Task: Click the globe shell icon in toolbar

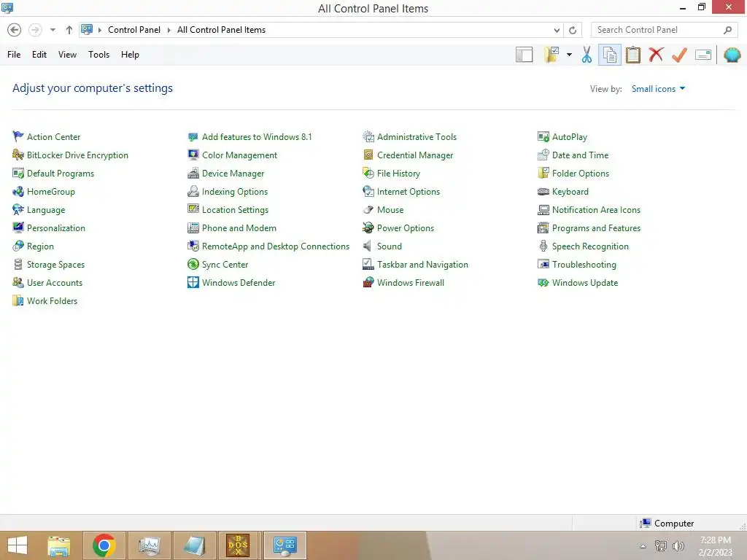Action: (732, 55)
